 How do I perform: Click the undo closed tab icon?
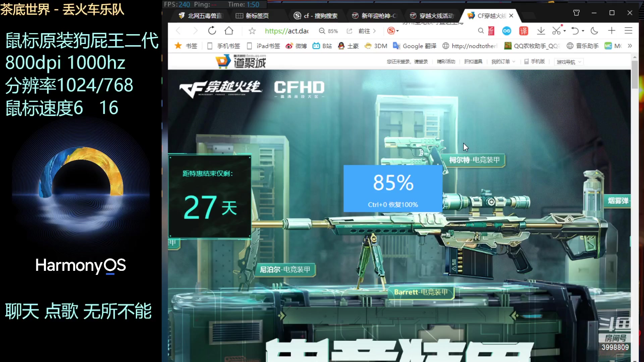(x=575, y=31)
